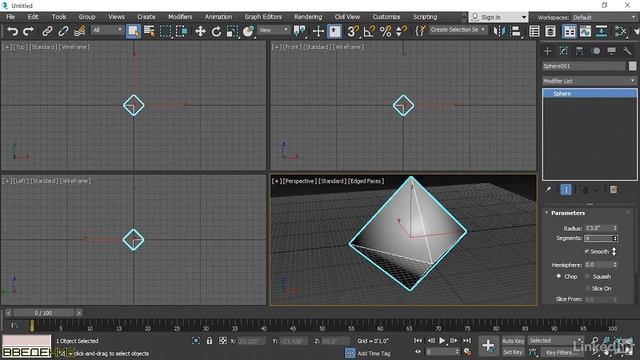Screen dimensions: 640x360
Task: Click the Mirror tool icon
Action: [x=499, y=31]
